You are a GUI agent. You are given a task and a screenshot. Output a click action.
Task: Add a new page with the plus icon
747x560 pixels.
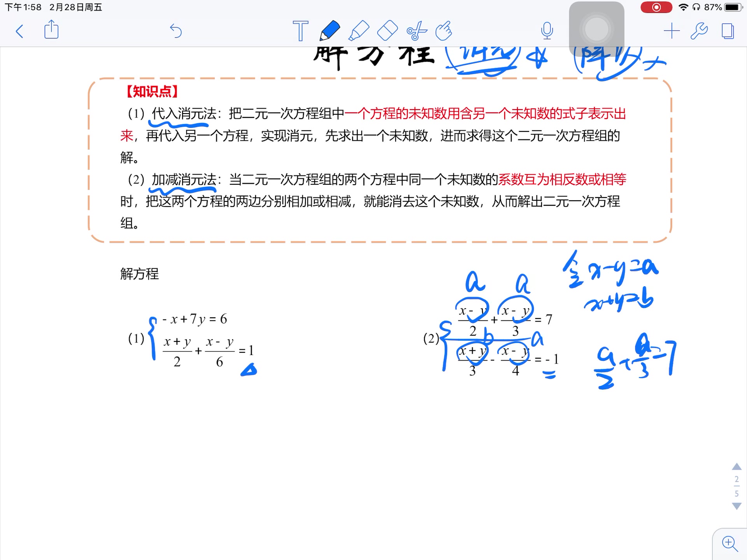[x=671, y=31]
